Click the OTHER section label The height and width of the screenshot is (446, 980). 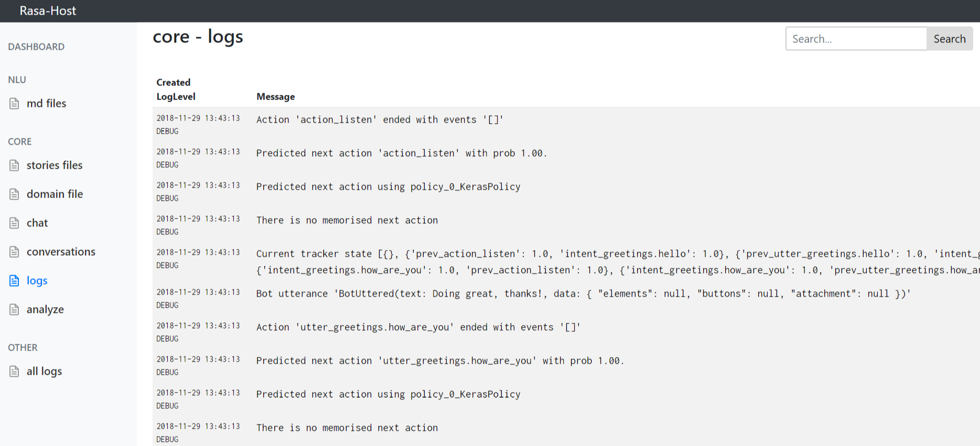pyautogui.click(x=23, y=347)
